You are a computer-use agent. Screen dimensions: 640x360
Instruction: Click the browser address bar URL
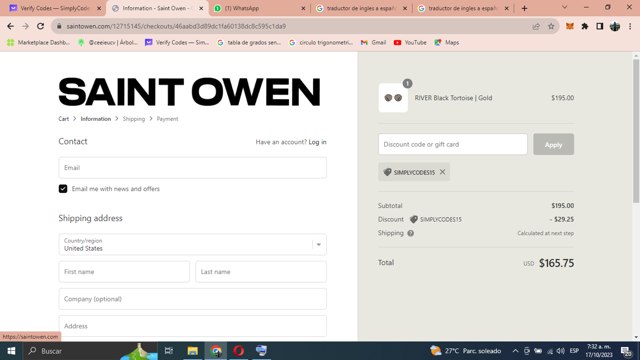pyautogui.click(x=176, y=26)
